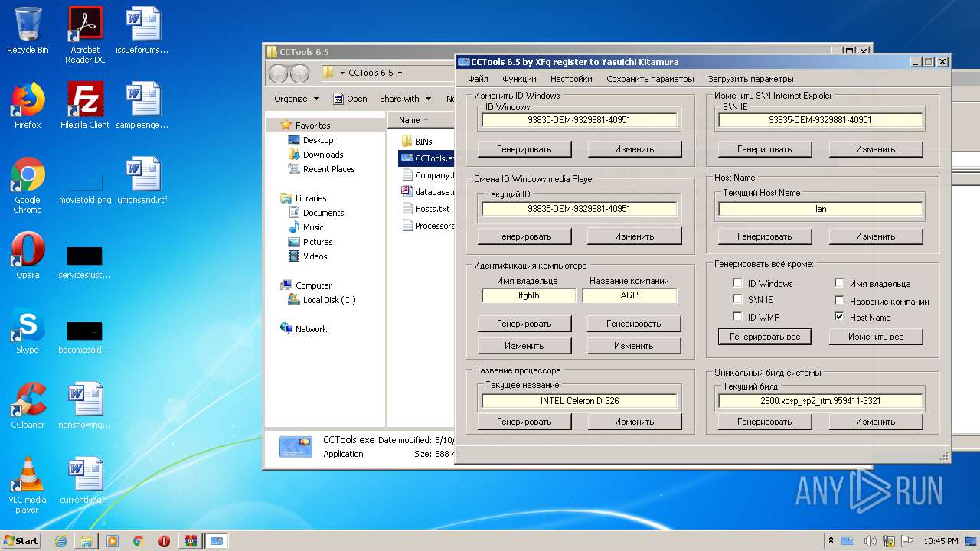The image size is (980, 551).
Task: Tick the Имя владельца checkbox
Action: pos(839,283)
